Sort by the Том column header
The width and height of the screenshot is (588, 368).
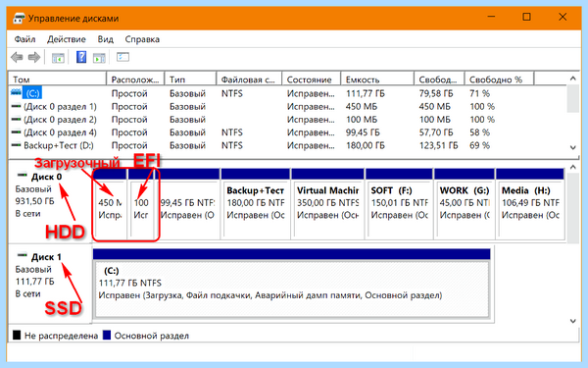pyautogui.click(x=58, y=79)
